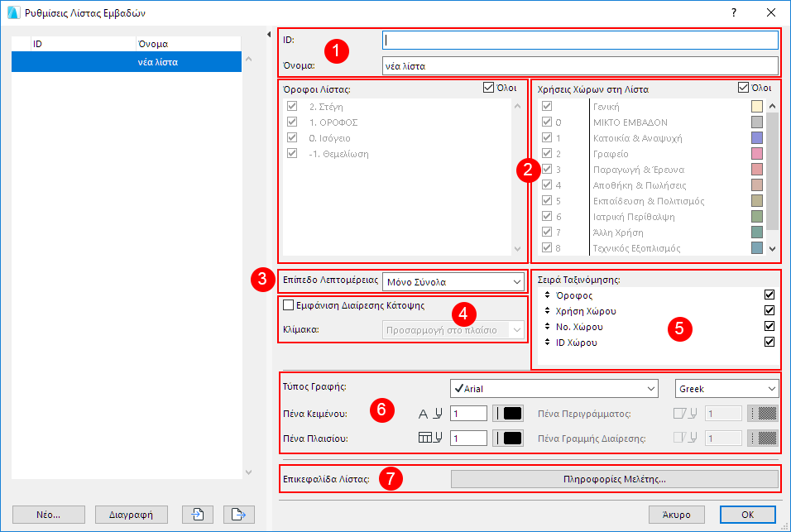Uncheck the Χρήση Χώρου sort checkbox

coord(769,310)
